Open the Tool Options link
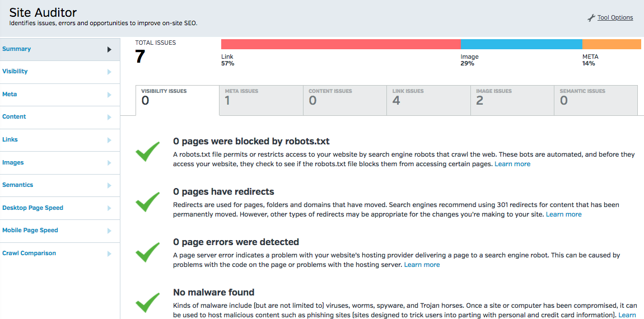 point(615,18)
